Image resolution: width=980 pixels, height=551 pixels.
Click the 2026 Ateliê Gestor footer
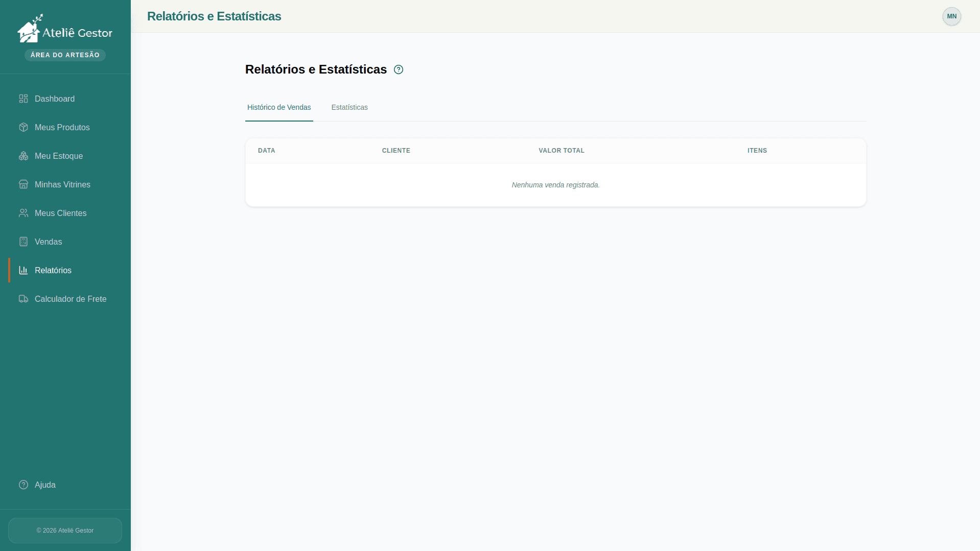click(65, 531)
